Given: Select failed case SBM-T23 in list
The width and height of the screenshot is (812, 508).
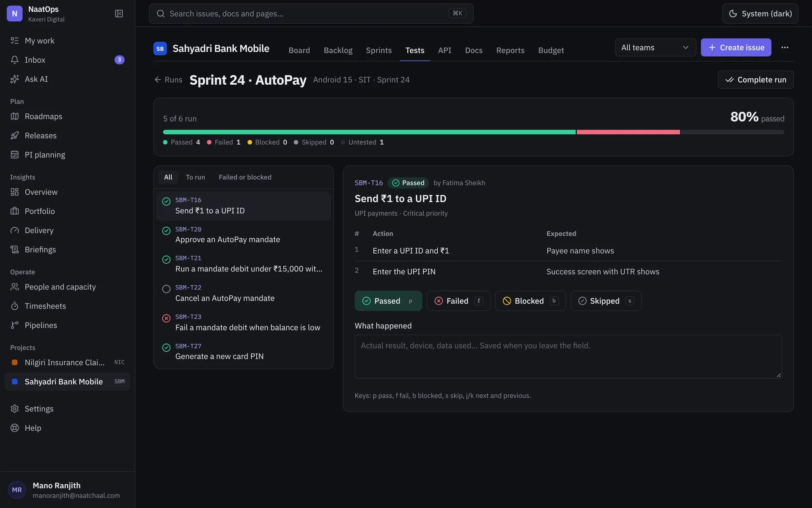Looking at the screenshot, I should pos(244,322).
